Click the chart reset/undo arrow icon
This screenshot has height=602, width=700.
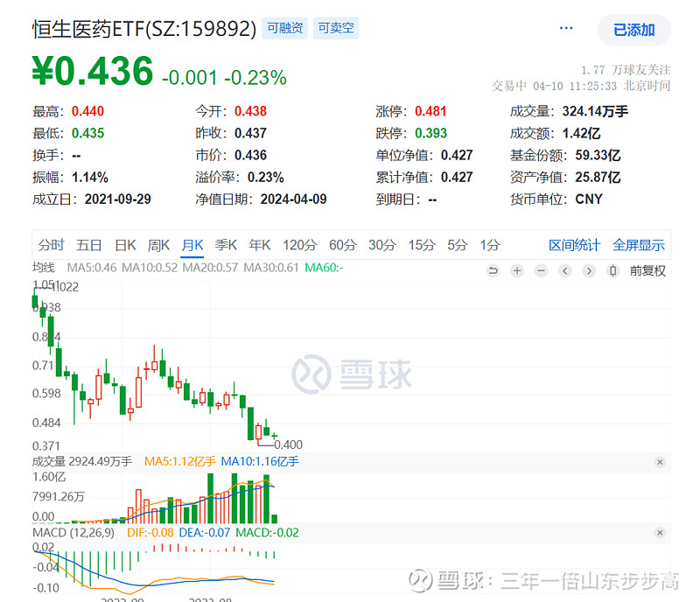pos(493,270)
